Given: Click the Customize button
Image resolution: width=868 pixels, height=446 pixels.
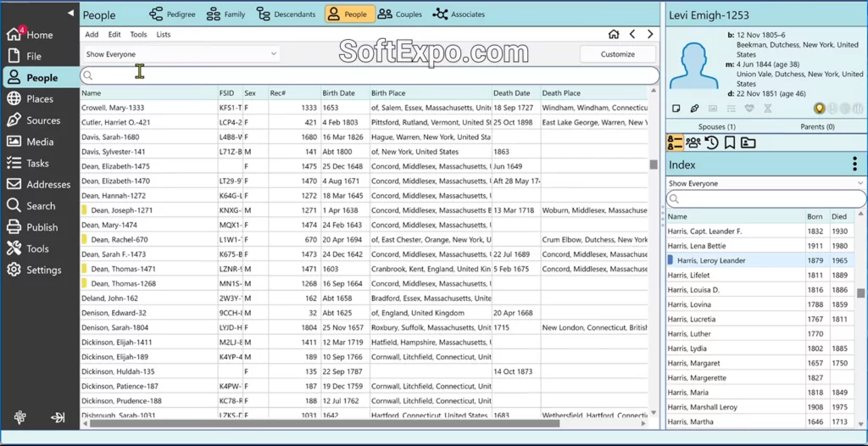Looking at the screenshot, I should (618, 54).
